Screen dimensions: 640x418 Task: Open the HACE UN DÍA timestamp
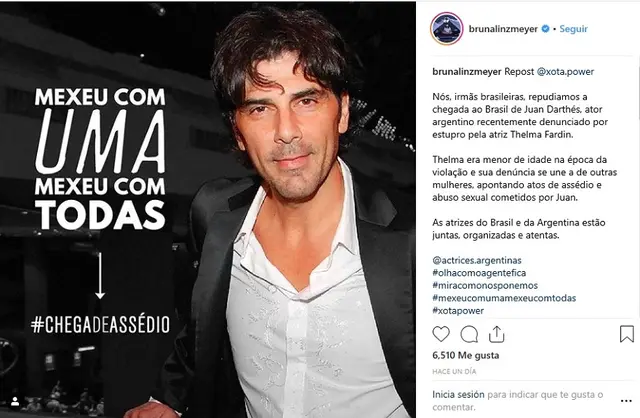click(454, 371)
